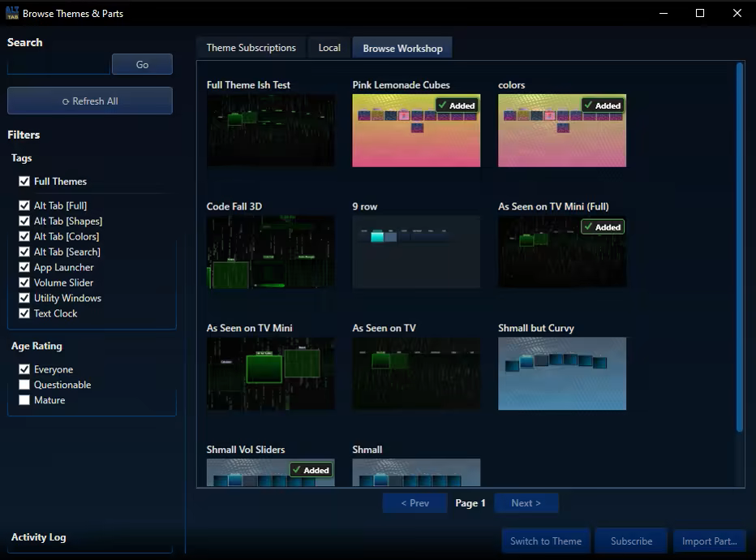Pick the 9 row theme thumbnail
The height and width of the screenshot is (560, 756).
pos(416,252)
